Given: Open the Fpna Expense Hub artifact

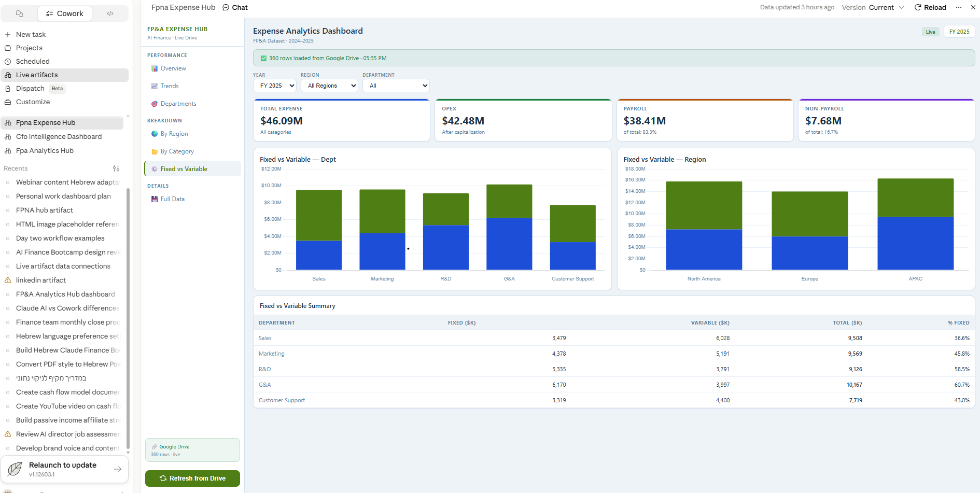Looking at the screenshot, I should [x=62, y=123].
